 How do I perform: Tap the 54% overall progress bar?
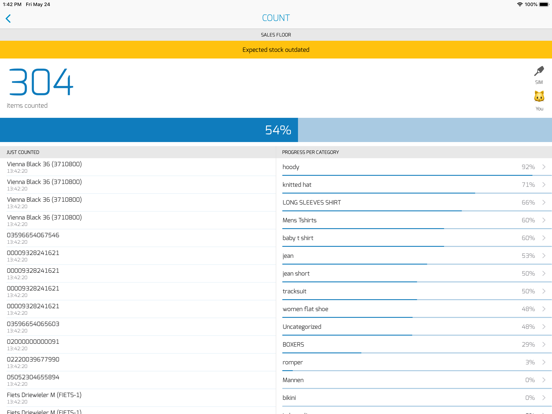(276, 130)
